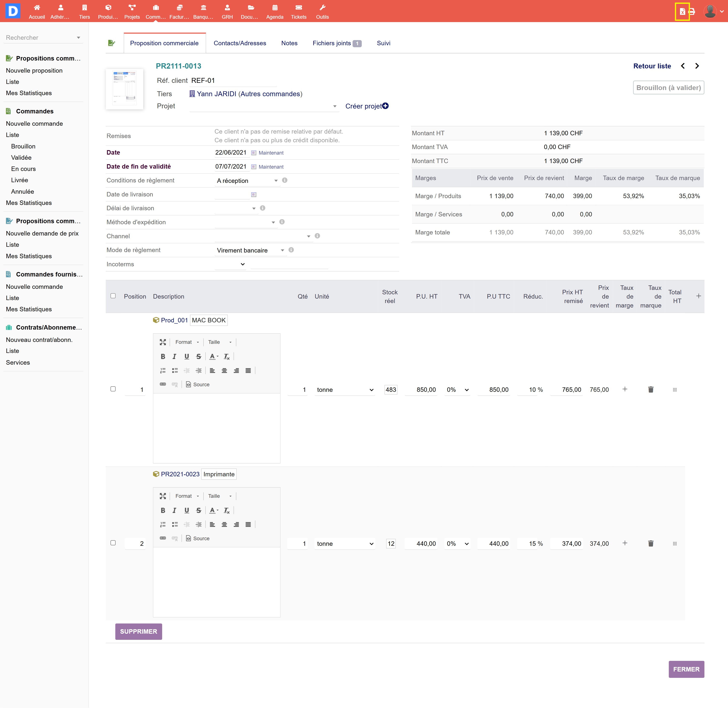Open the calendar picker for Date de livraison
Image resolution: width=728 pixels, height=708 pixels.
click(x=254, y=195)
